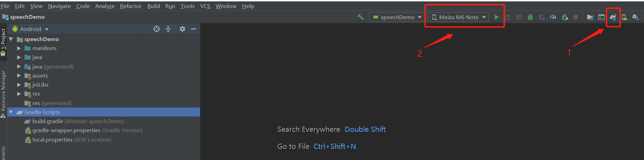Click the crosshair locate file icon

pos(157,29)
